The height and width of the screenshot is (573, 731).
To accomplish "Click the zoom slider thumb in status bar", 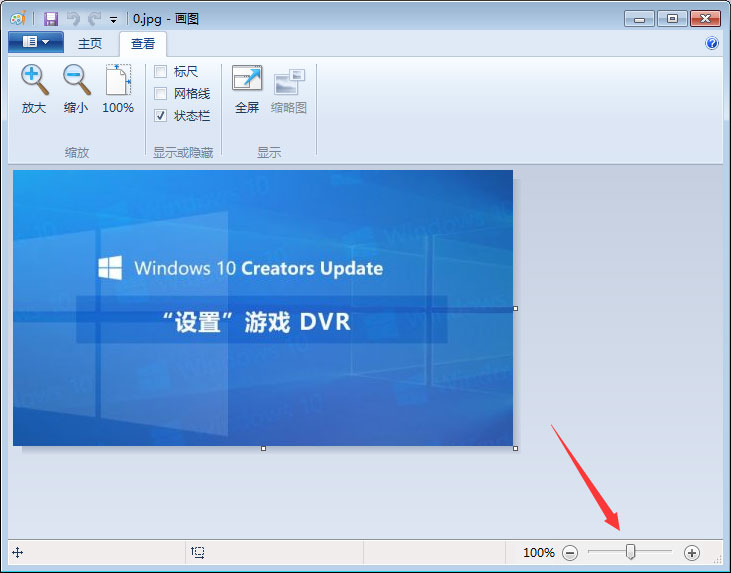I will [x=630, y=552].
